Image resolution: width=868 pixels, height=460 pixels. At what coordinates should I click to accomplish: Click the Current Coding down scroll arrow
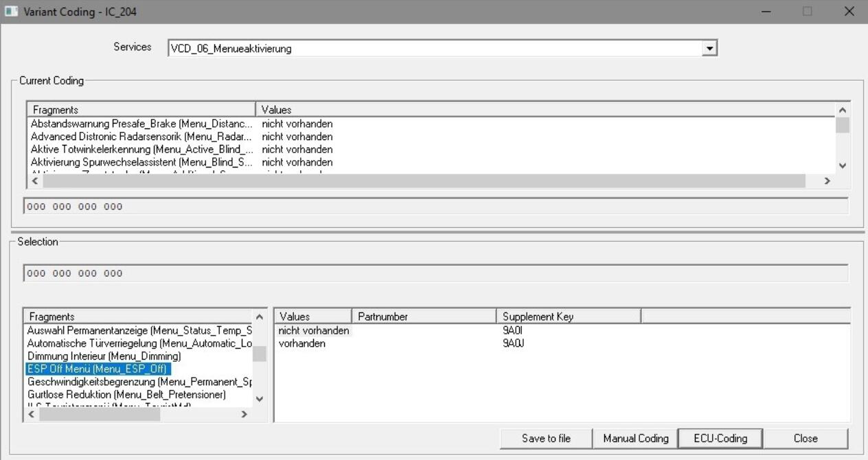[843, 166]
